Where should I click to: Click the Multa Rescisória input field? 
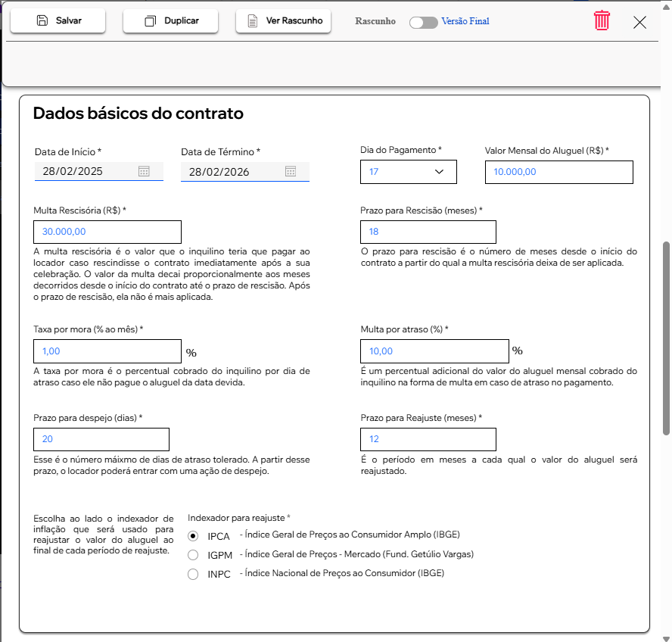pyautogui.click(x=107, y=232)
